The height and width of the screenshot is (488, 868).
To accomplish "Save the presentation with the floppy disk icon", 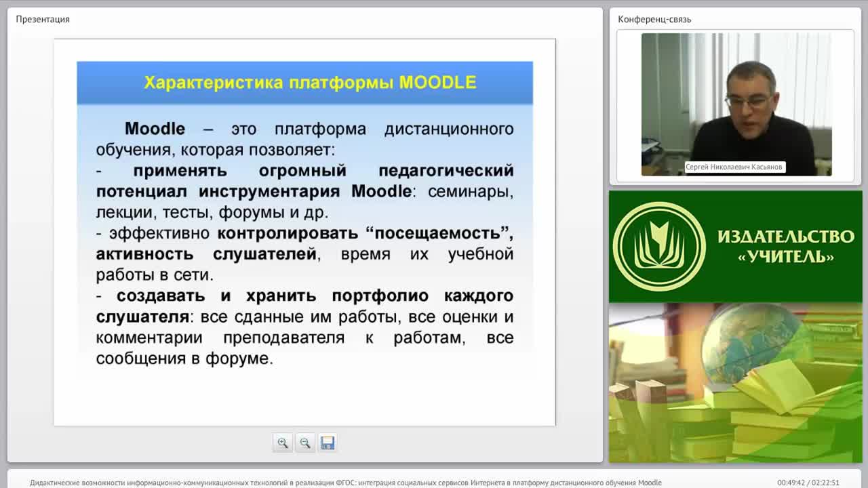I will point(328,443).
